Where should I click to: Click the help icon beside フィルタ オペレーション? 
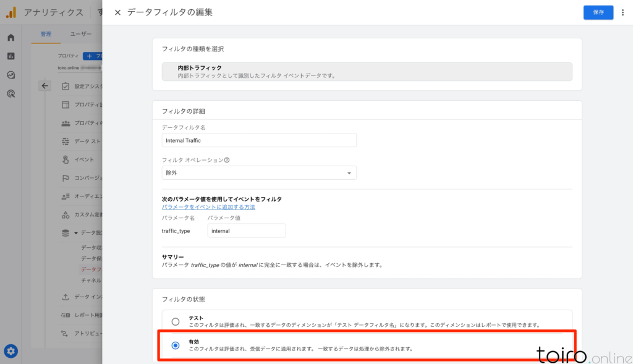227,159
